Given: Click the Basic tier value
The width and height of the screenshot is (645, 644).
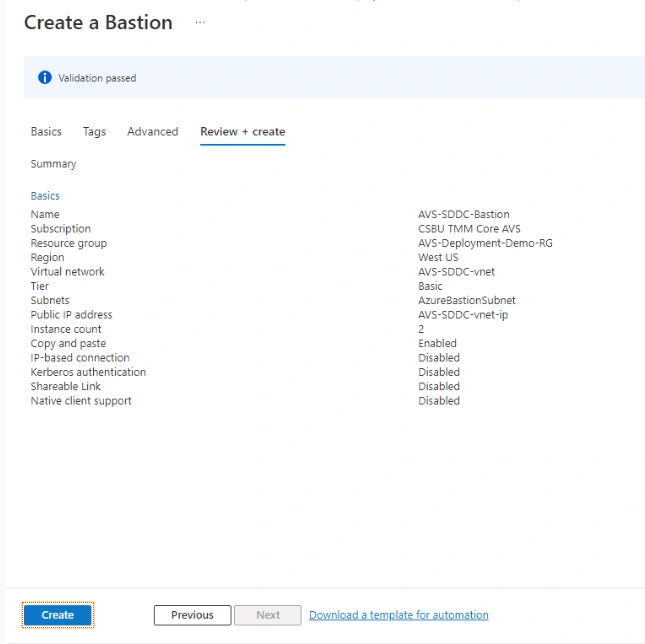Looking at the screenshot, I should (x=430, y=286).
